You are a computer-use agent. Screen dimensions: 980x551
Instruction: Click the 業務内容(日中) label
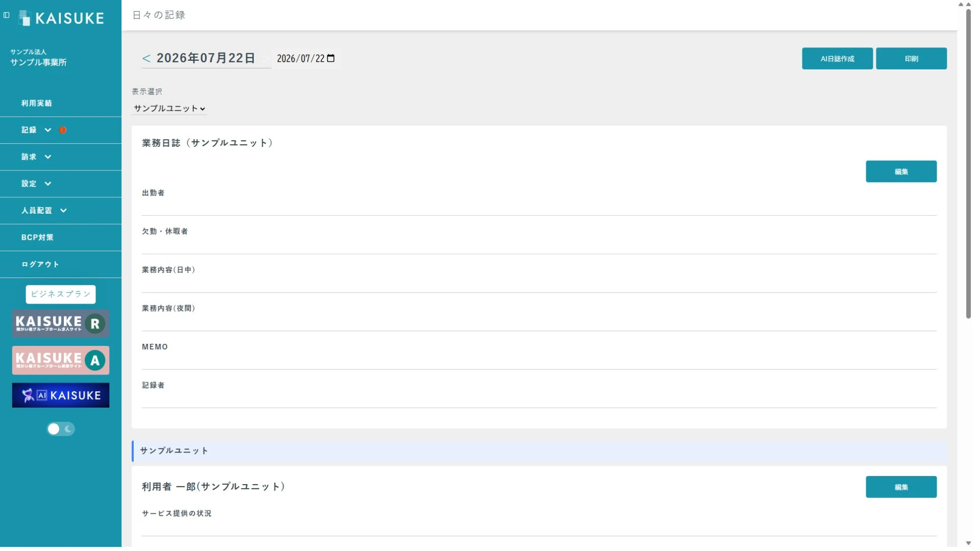click(x=168, y=270)
